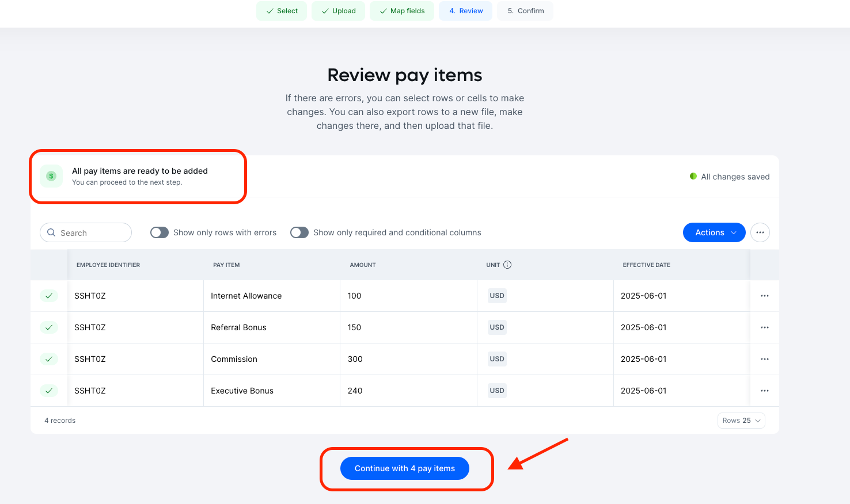The image size is (850, 504).
Task: Open row menu for Commission
Action: click(765, 359)
